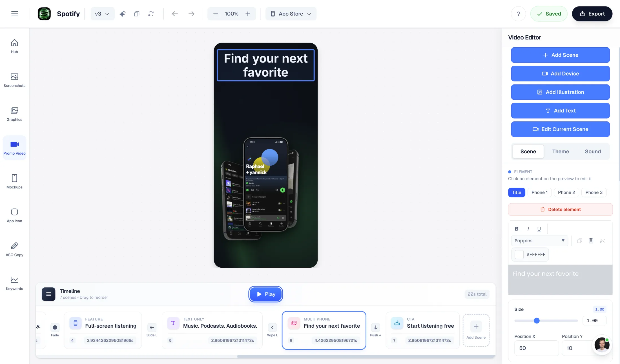Click the title text editing area
Viewport: 620px width, 364px height.
[560, 280]
